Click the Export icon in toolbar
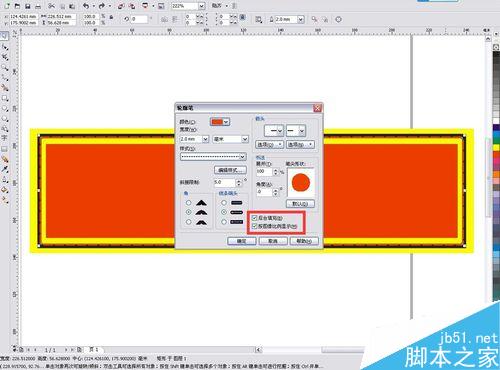Viewport: 500px width, 370px height. [132, 6]
